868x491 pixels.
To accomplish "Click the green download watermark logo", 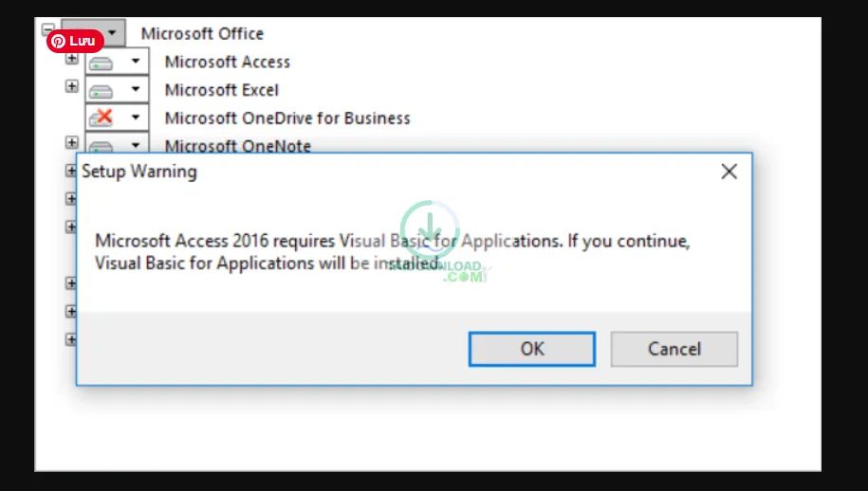I will (x=430, y=230).
